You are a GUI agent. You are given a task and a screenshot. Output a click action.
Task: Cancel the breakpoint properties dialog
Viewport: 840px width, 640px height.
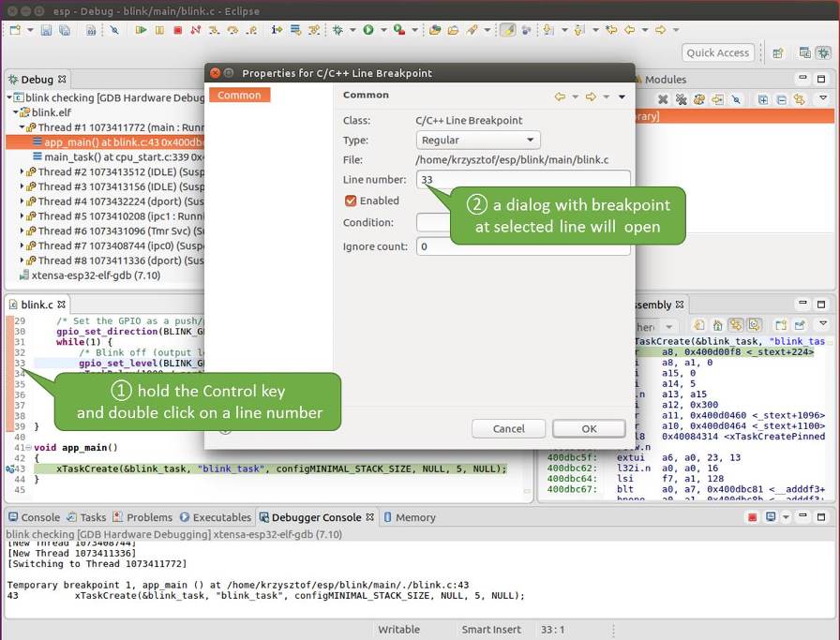click(508, 427)
